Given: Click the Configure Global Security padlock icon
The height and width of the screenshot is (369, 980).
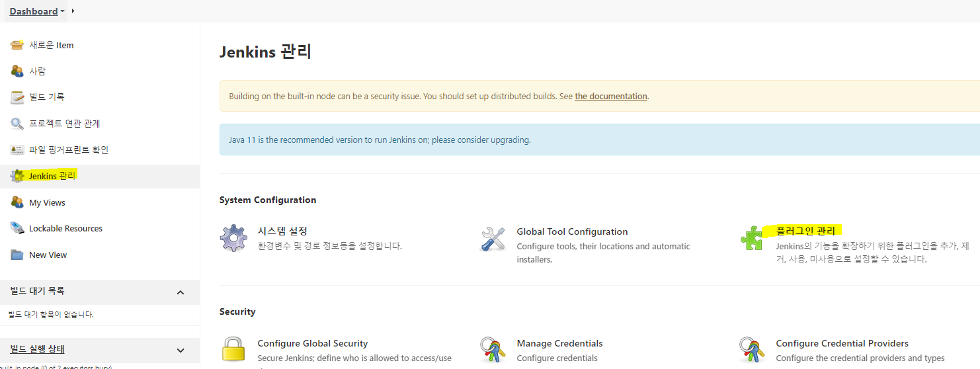Looking at the screenshot, I should click(x=233, y=350).
